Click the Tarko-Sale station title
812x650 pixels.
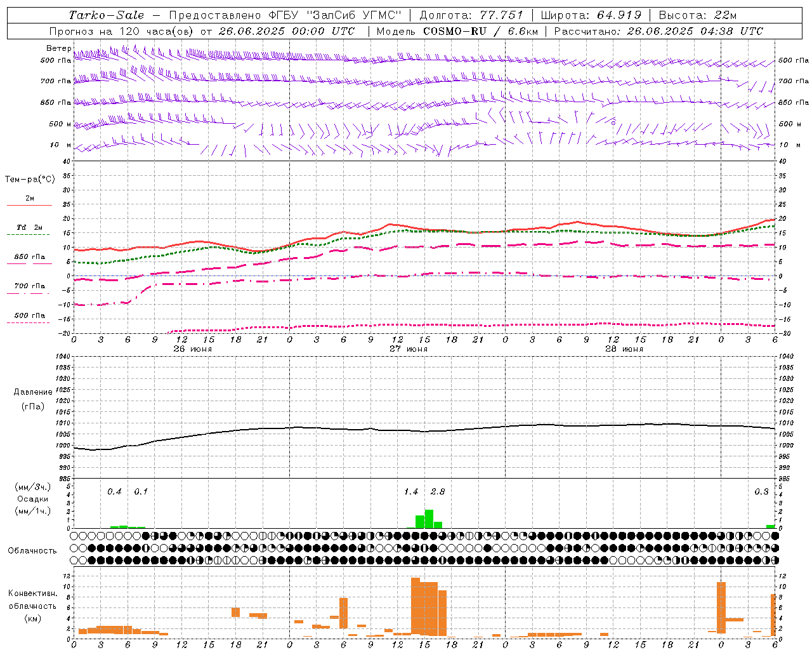pos(106,15)
